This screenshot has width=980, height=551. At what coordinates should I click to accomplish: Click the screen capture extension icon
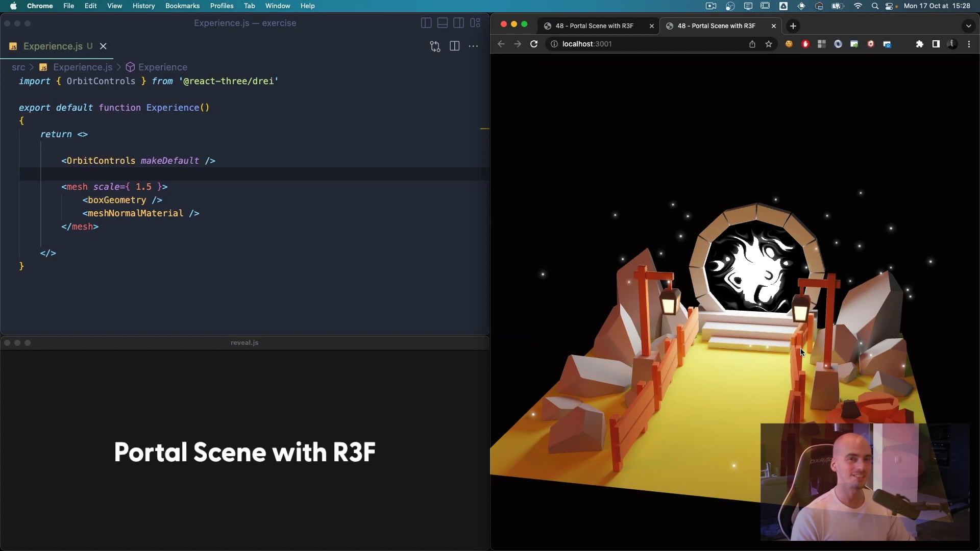click(888, 44)
